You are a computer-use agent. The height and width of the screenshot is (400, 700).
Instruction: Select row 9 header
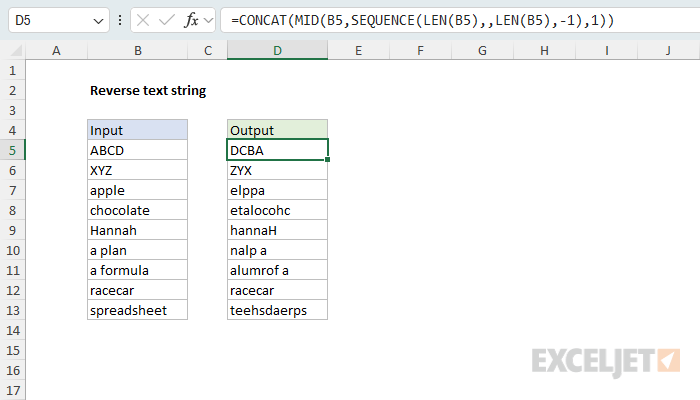(12, 230)
